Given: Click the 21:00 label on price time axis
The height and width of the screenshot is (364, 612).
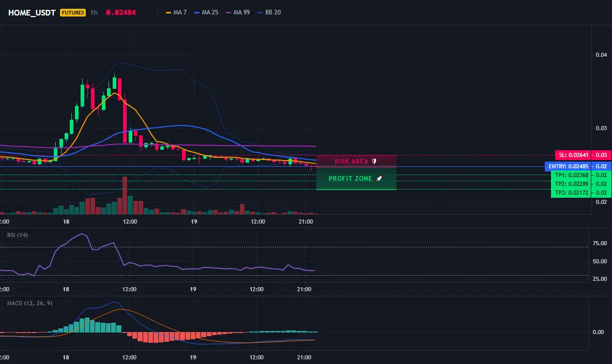Looking at the screenshot, I should [305, 221].
